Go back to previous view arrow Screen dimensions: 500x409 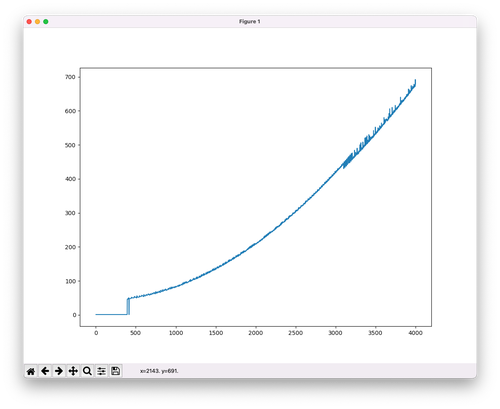(x=45, y=371)
